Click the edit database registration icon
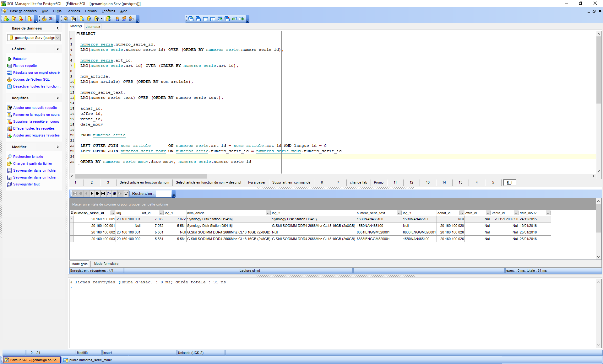603x364 pixels. pyautogui.click(x=14, y=19)
